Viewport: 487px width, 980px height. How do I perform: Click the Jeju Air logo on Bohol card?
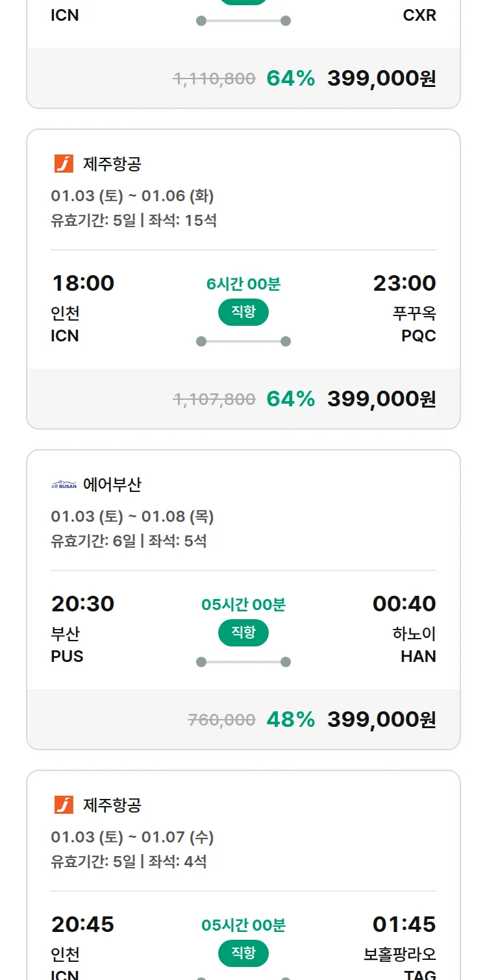[64, 805]
